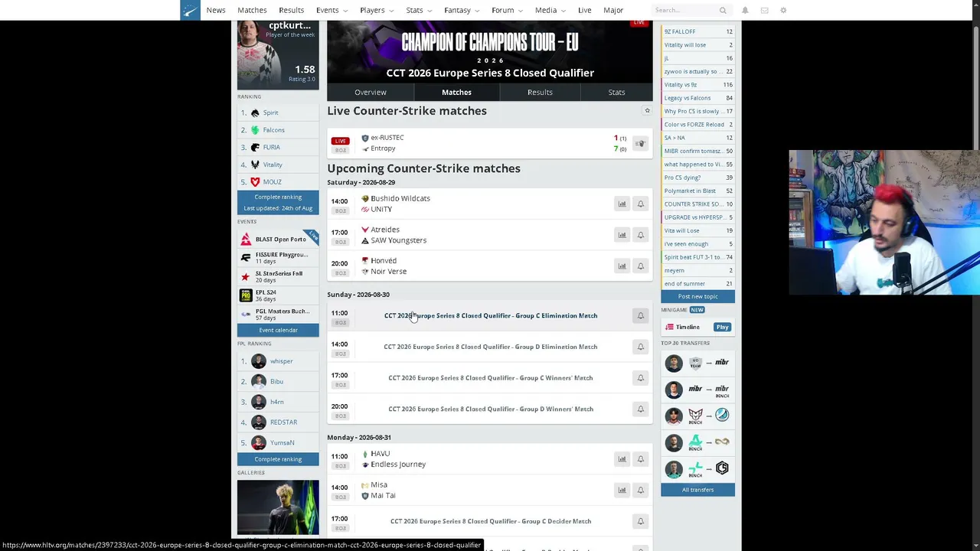The width and height of the screenshot is (980, 551).
Task: Open match stats for HAVU vs Endless Journey
Action: [x=622, y=459]
